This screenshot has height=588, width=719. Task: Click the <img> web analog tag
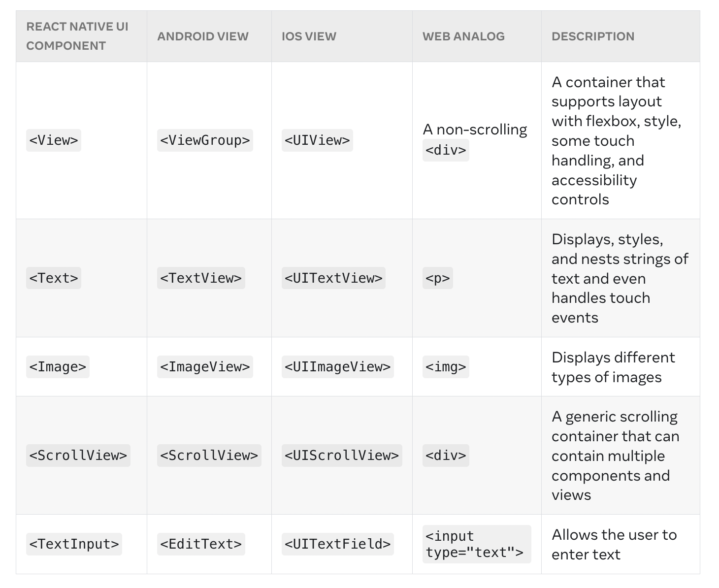coord(445,367)
